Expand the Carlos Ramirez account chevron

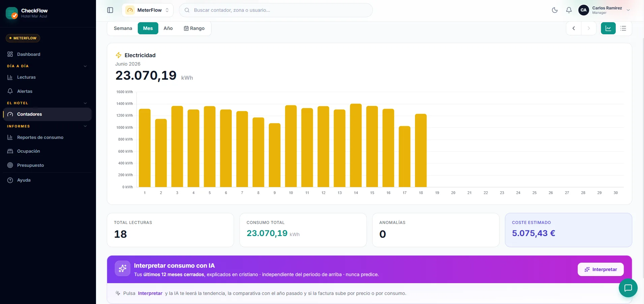628,10
